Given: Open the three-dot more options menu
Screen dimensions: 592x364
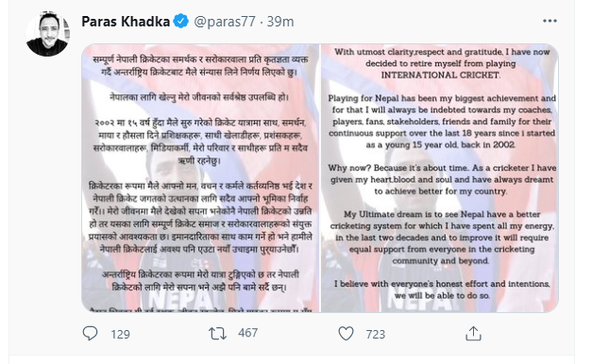Looking at the screenshot, I should (x=550, y=21).
